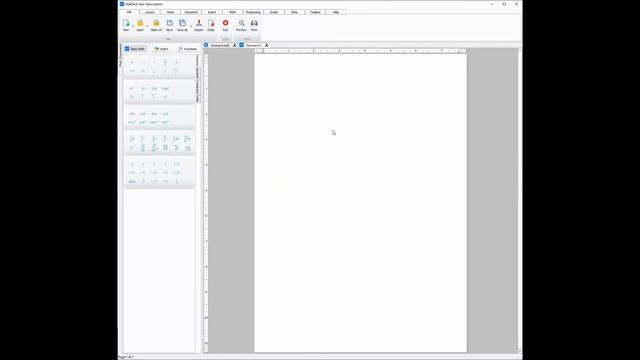The image size is (640, 360).
Task: Insert the inverse sine button
Action: 132,122
